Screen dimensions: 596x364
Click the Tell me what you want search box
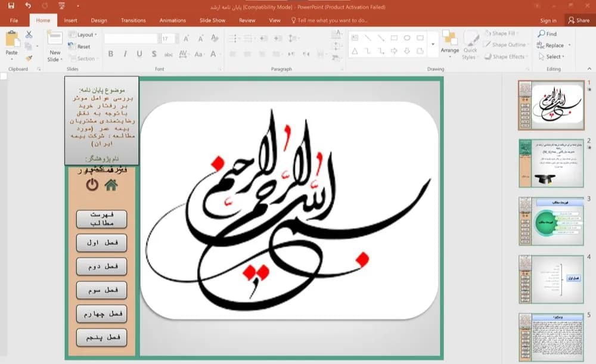(x=329, y=20)
